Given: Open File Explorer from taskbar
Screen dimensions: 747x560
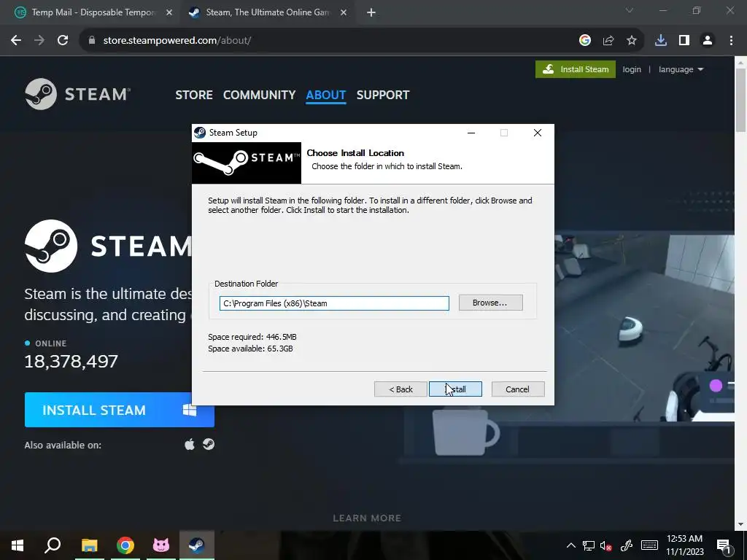Looking at the screenshot, I should [89, 545].
